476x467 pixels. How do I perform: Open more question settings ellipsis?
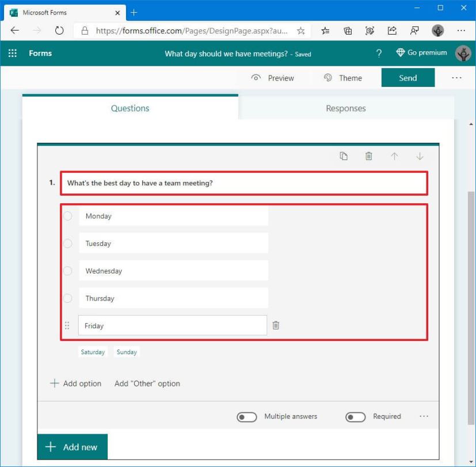click(424, 416)
